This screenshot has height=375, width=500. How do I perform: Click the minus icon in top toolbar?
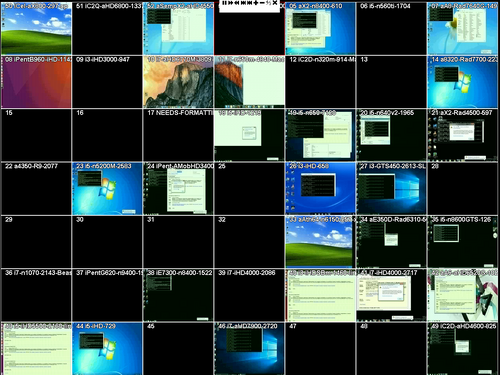click(262, 3)
